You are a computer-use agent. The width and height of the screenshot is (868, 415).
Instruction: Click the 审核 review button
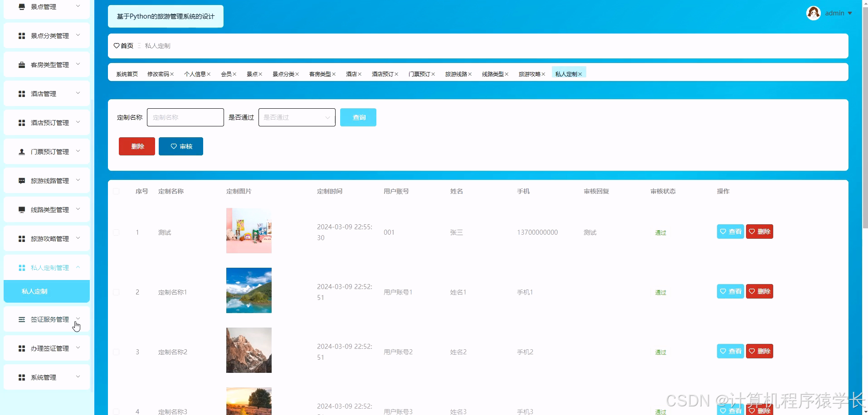[181, 146]
